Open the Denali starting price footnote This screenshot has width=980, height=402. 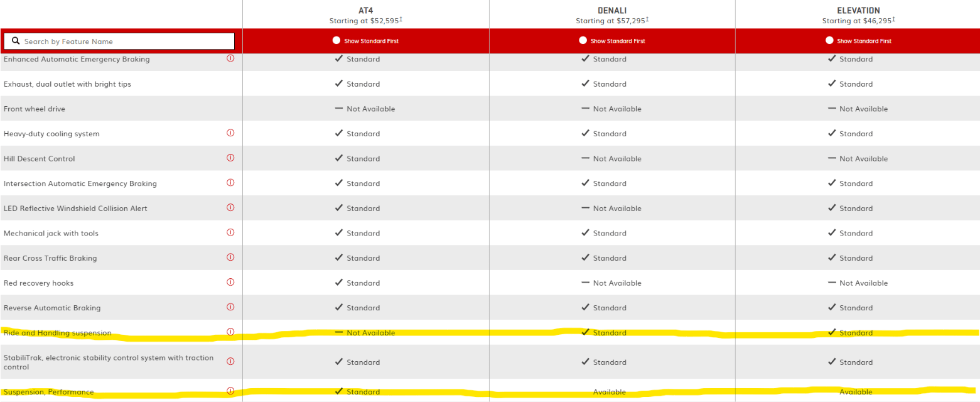647,19
